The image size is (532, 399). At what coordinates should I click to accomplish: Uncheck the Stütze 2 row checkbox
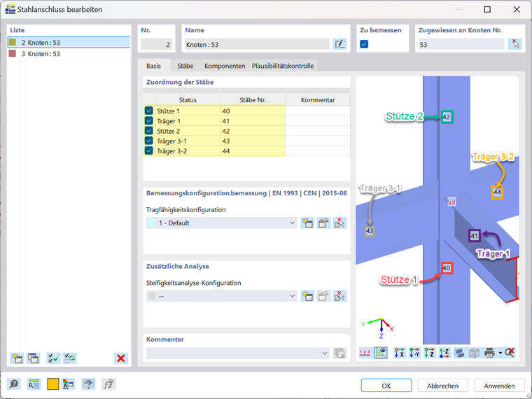(148, 131)
